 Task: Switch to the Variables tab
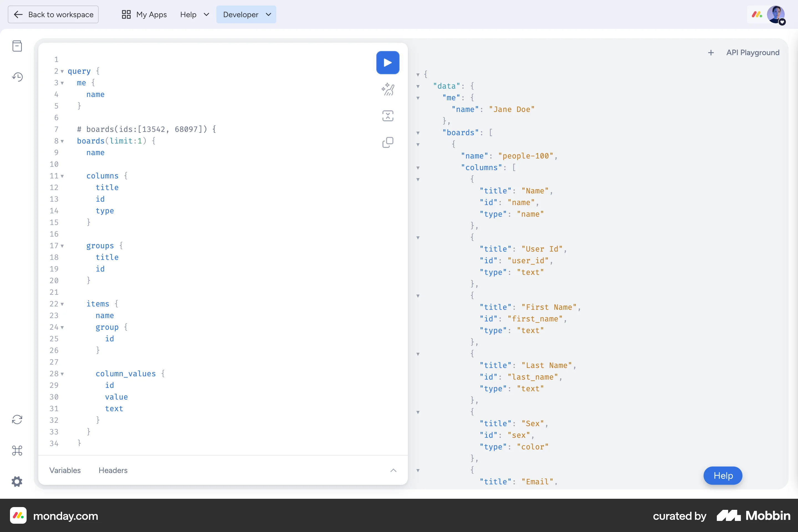pyautogui.click(x=65, y=470)
